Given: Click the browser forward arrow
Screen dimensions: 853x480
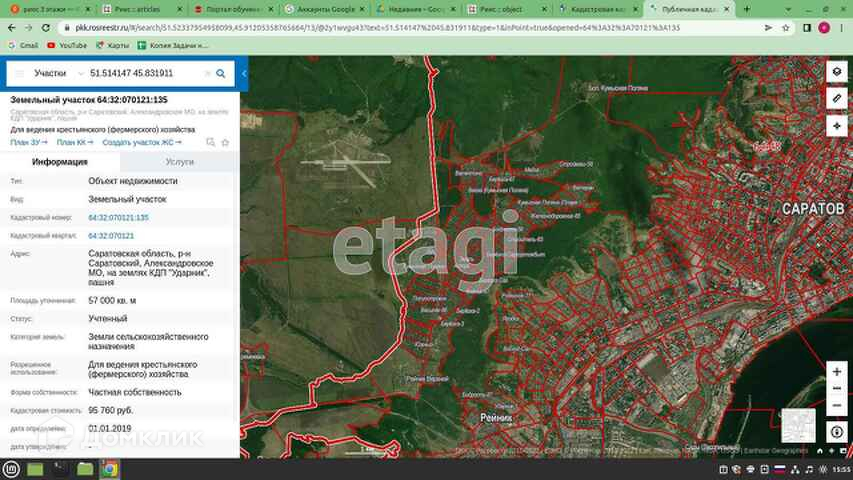Looking at the screenshot, I should point(28,28).
